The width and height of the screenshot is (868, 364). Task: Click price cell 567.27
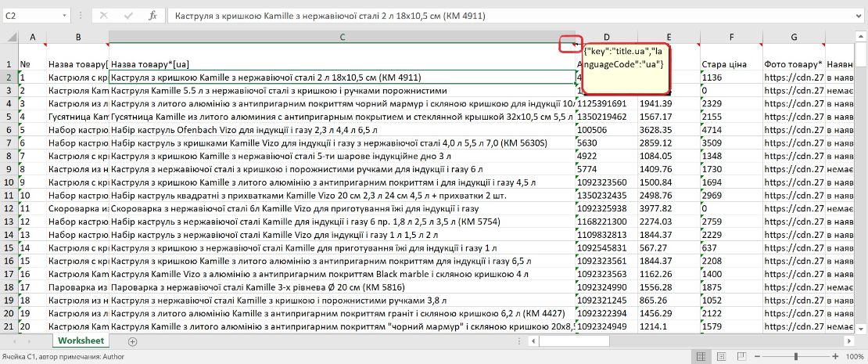point(669,247)
